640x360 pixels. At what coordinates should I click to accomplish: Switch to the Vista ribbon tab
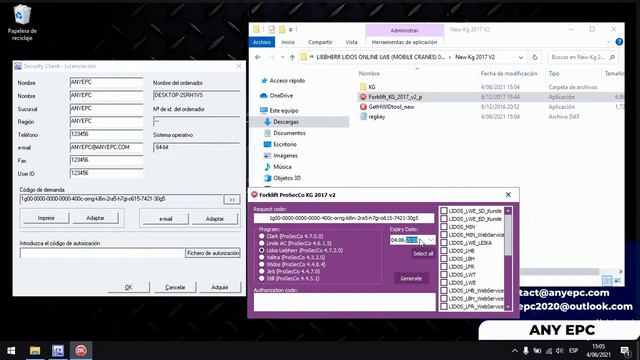[x=351, y=42]
